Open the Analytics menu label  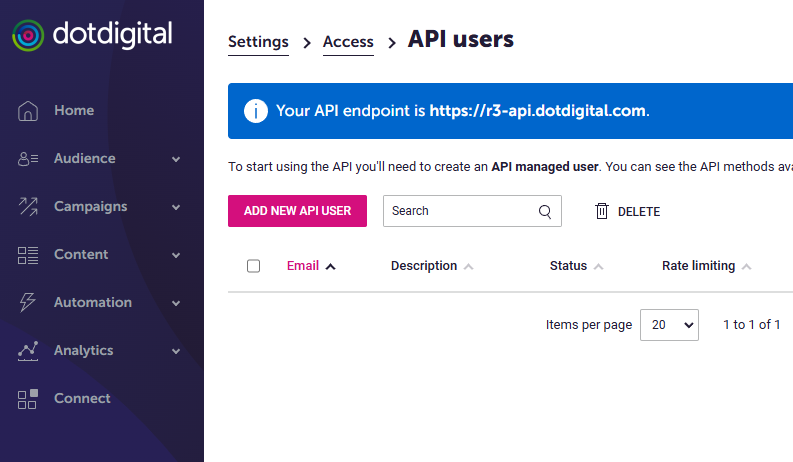[83, 351]
